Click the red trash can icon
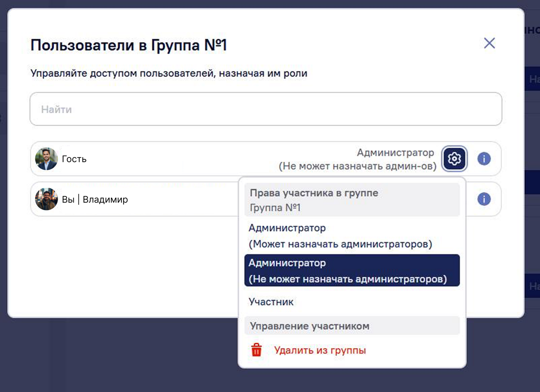 [256, 350]
